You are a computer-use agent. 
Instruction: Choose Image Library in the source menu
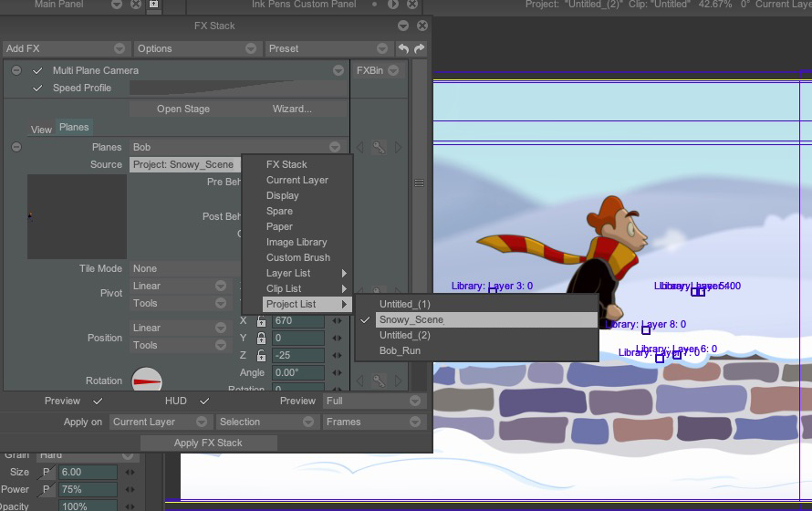[x=297, y=243]
